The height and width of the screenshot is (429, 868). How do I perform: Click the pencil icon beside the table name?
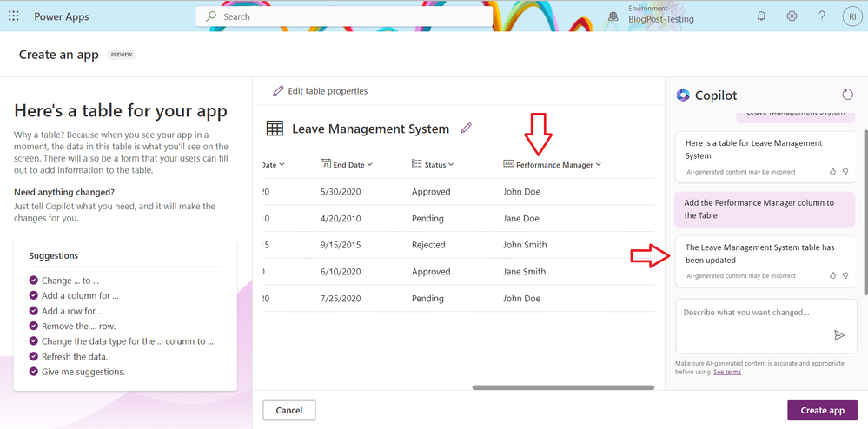tap(466, 129)
